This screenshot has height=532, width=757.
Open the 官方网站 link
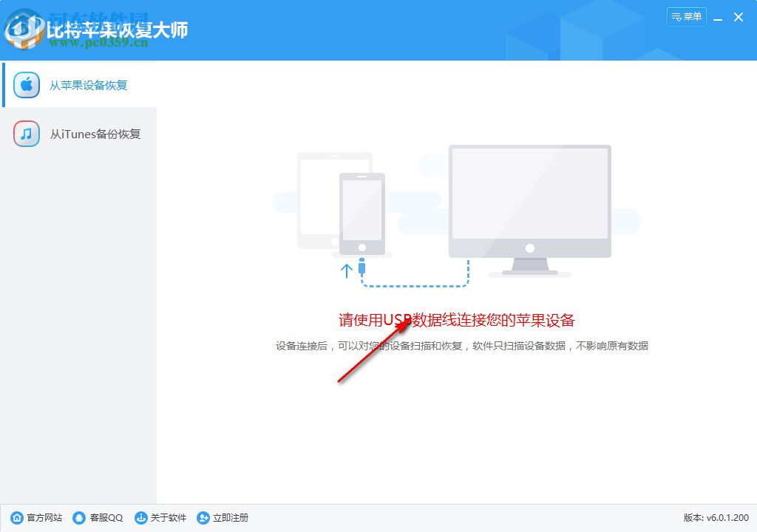(x=43, y=518)
